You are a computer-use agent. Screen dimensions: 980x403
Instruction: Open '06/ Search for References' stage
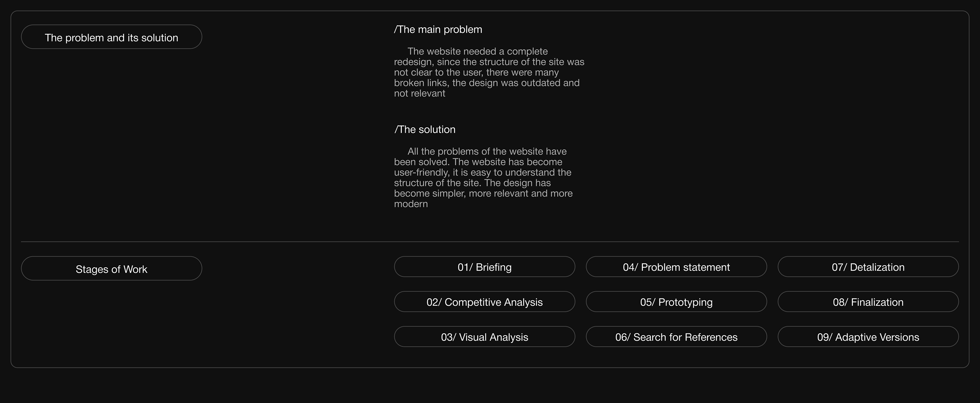click(x=676, y=337)
